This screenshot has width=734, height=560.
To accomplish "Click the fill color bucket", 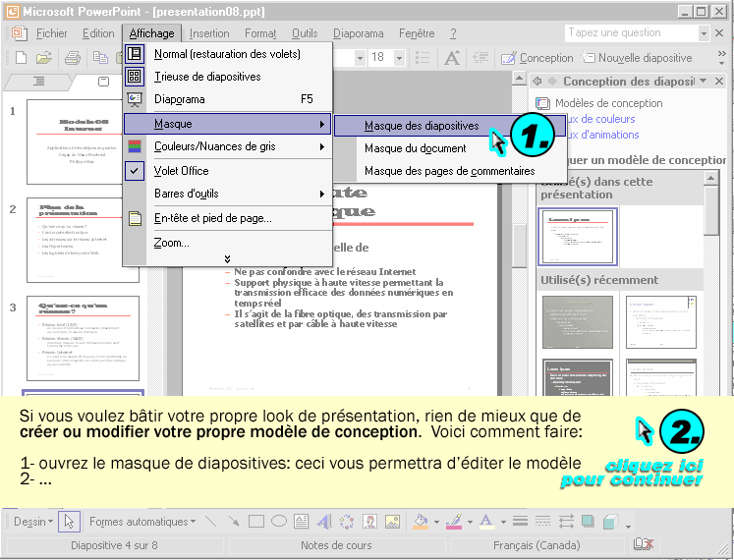I will [x=421, y=521].
